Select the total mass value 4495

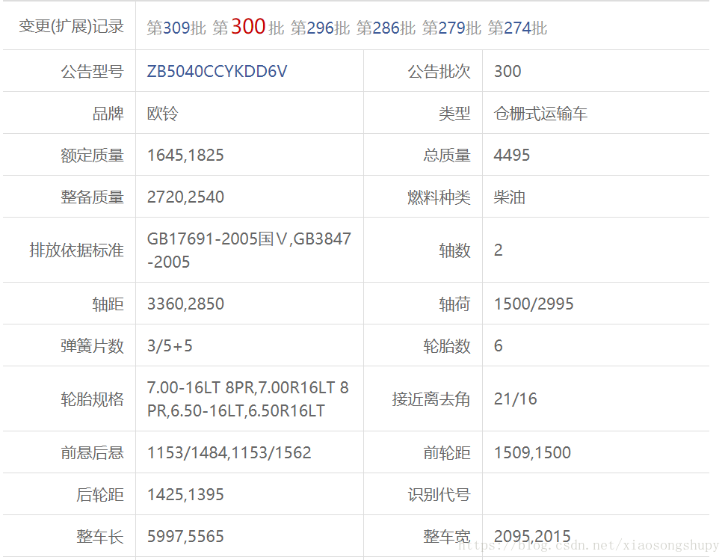pos(512,155)
